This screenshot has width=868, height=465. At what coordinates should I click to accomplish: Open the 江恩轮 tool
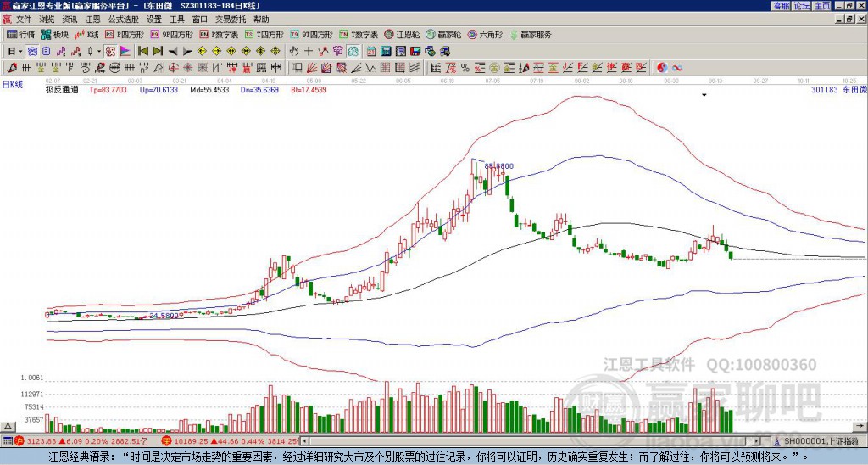coord(402,34)
